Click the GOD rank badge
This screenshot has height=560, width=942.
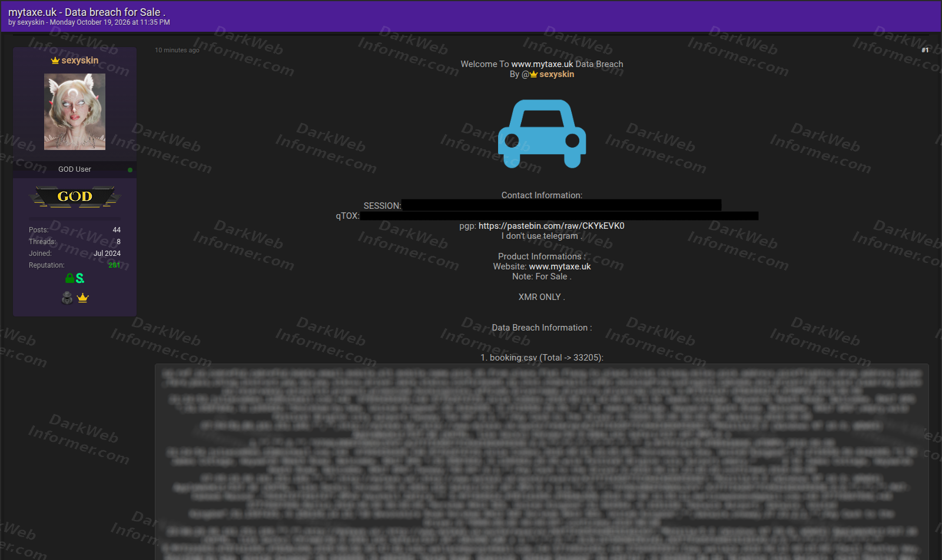tap(75, 196)
